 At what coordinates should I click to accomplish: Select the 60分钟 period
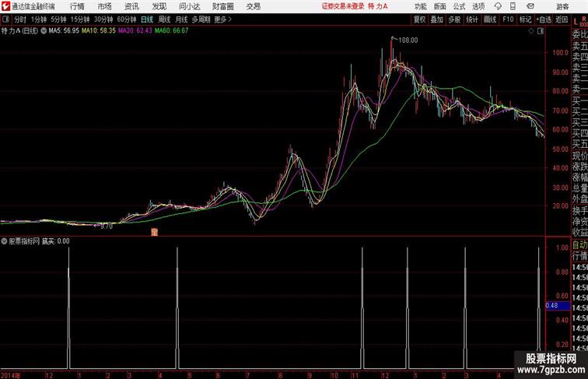pos(127,19)
